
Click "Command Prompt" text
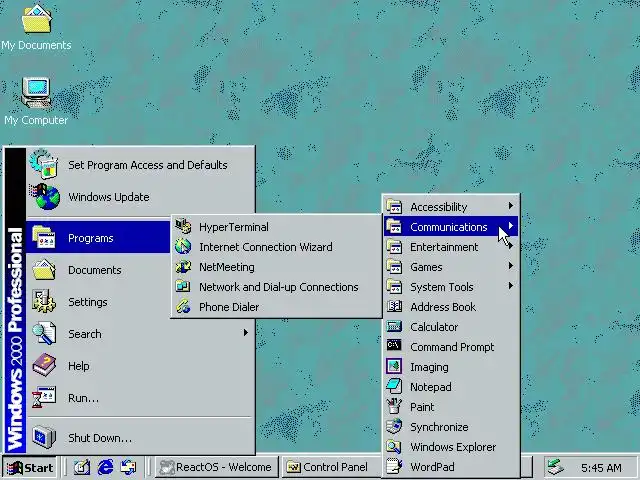(452, 347)
